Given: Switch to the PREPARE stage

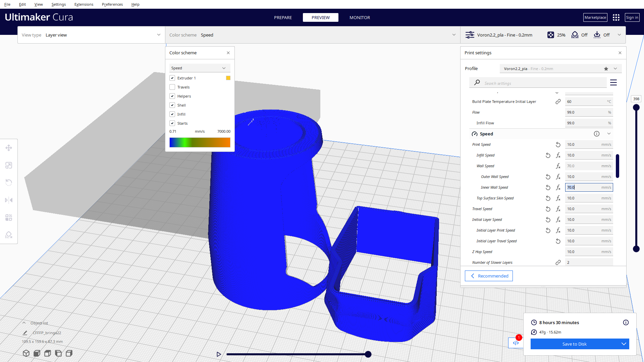Looking at the screenshot, I should (283, 17).
